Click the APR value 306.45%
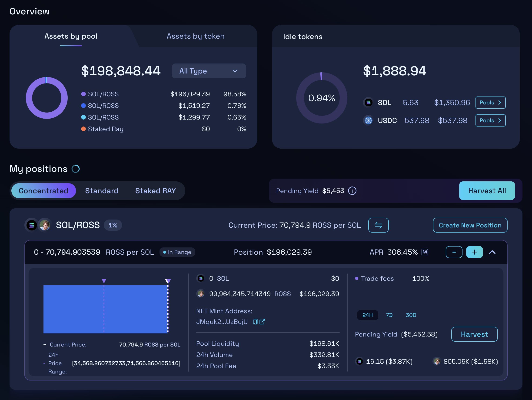The height and width of the screenshot is (400, 532). point(402,252)
